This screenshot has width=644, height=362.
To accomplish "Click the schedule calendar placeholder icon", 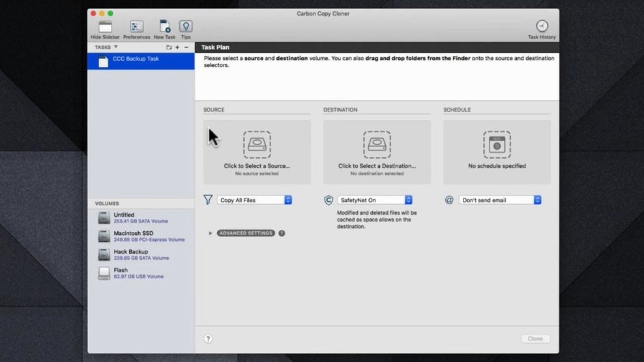I will 497,145.
